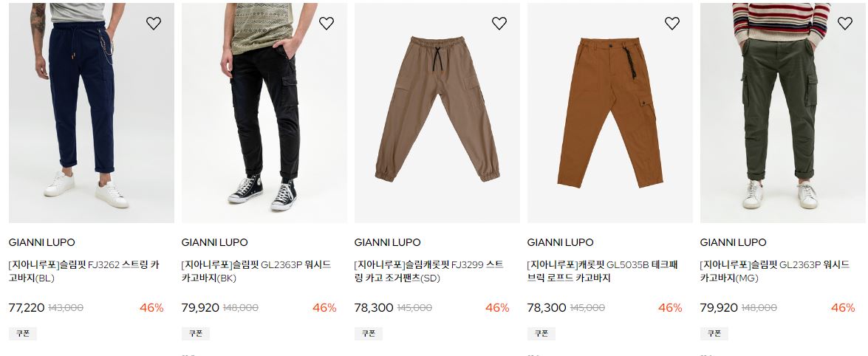Open GL5035B 테크패브릭 로프드 카고바지 title

[x=602, y=271]
